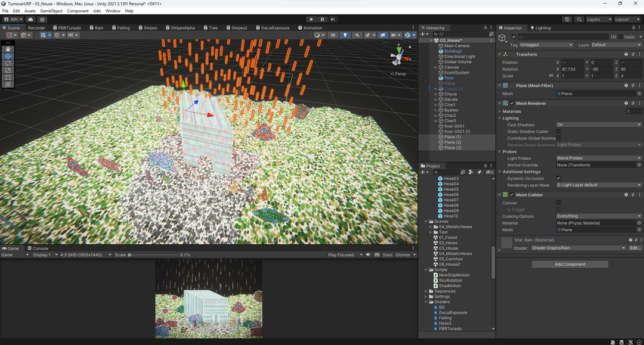644x345 pixels.
Task: Open the cloud services icon
Action: 30,19
